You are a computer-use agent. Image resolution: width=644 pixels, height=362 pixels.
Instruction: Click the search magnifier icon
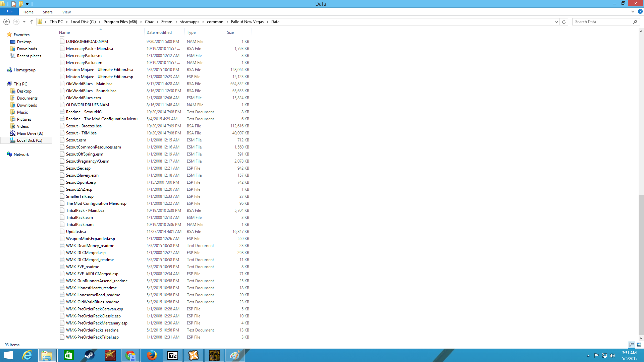(x=635, y=22)
